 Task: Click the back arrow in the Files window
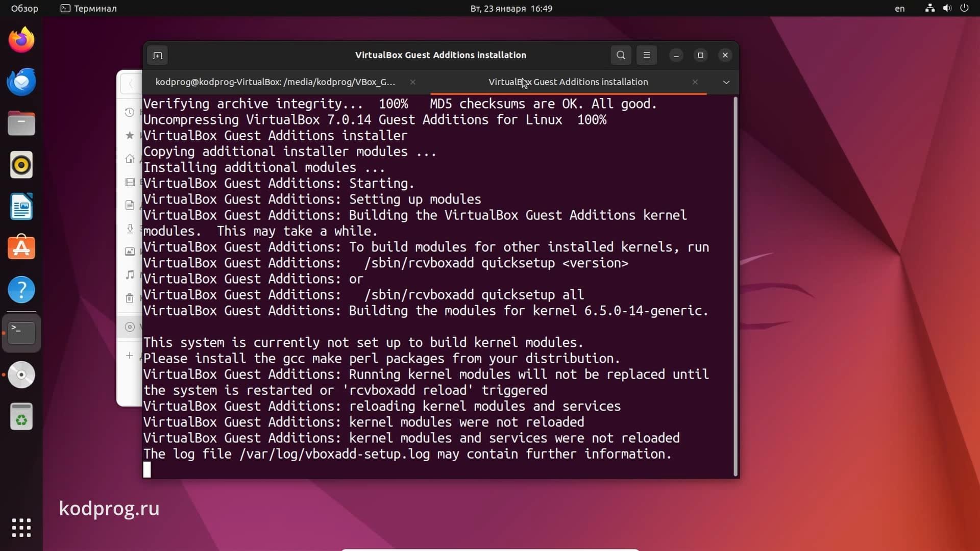[x=131, y=84]
